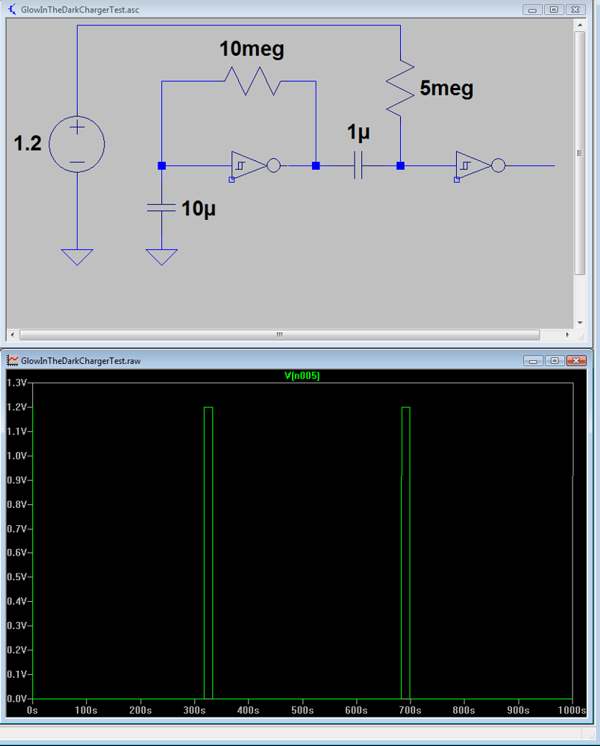Click the schematic's horizontal scrollbar thumb
Image resolution: width=600 pixels, height=746 pixels.
(279, 333)
